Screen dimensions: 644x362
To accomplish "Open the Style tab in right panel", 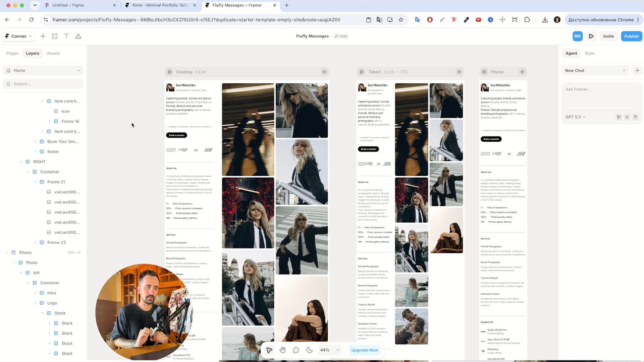I will pos(589,53).
